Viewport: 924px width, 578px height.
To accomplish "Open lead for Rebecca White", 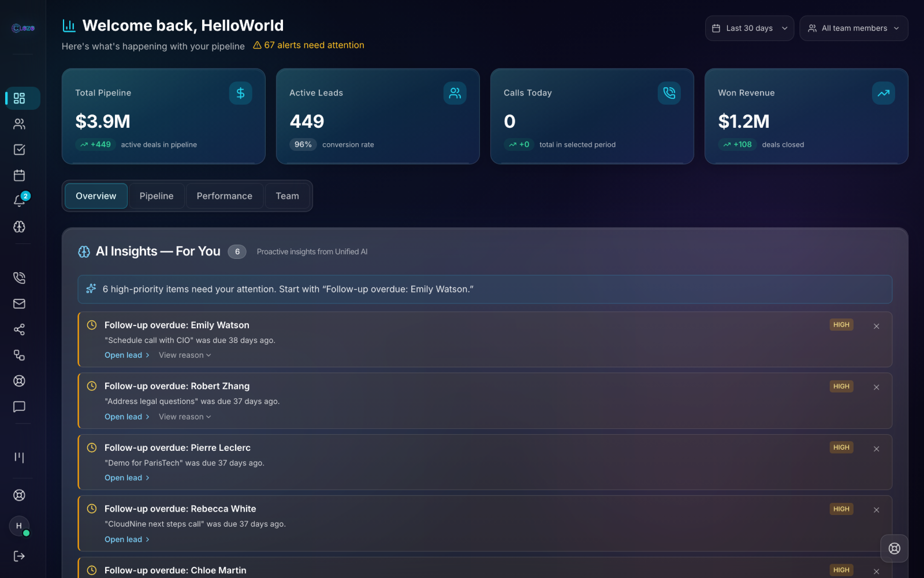I will pos(127,539).
